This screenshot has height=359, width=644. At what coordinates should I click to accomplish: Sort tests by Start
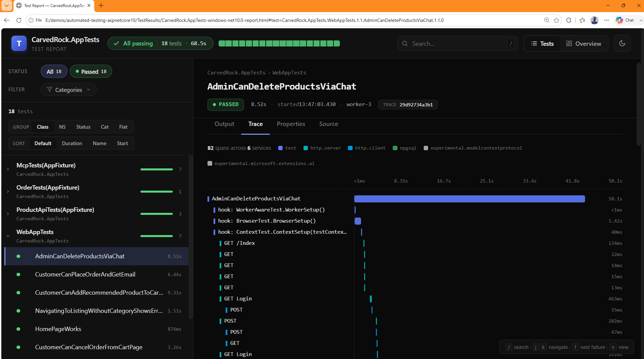coord(122,143)
